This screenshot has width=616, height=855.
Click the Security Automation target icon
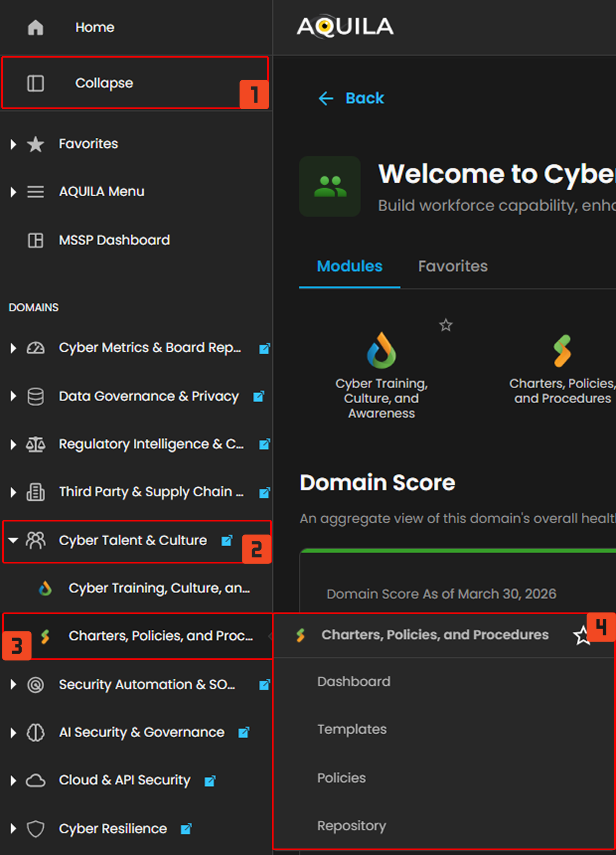pos(35,685)
